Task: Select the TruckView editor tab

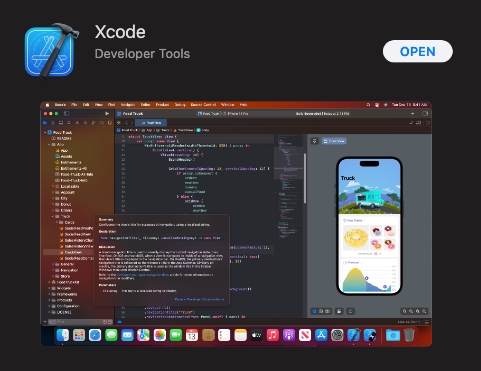Action: [151, 123]
